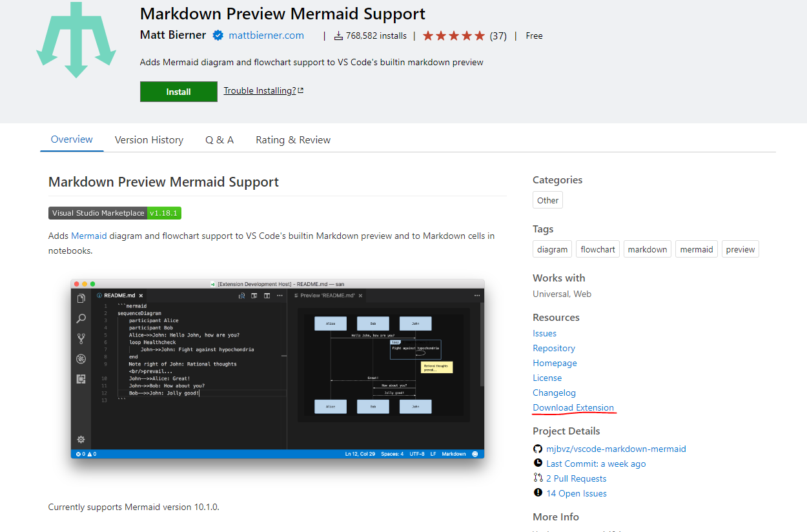Screen dimensions: 807x532
Task: Click Ln 12, Col 29 in screenshot status bar
Action: click(x=360, y=454)
